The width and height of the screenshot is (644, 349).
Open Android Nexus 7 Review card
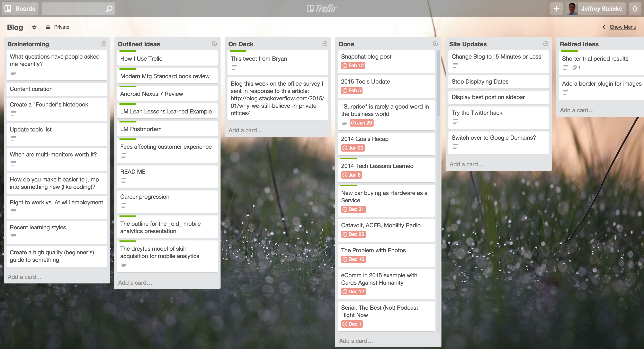[167, 93]
